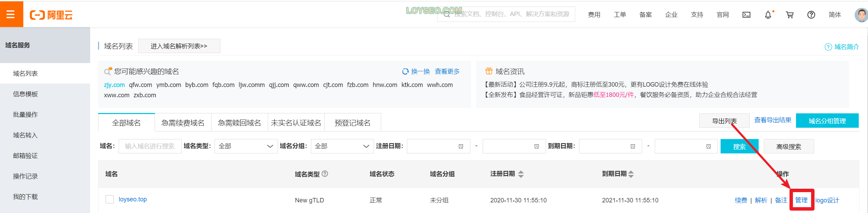Open 操作记录 in sidebar
Image resolution: width=868 pixels, height=213 pixels.
click(45, 176)
